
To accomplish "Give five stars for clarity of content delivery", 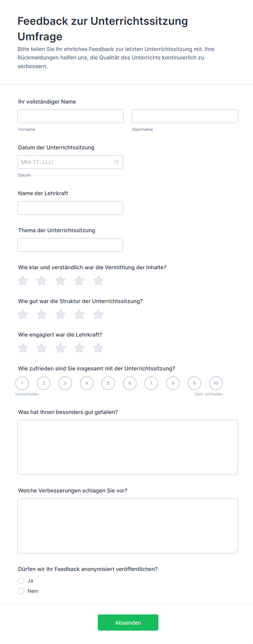I will point(98,280).
